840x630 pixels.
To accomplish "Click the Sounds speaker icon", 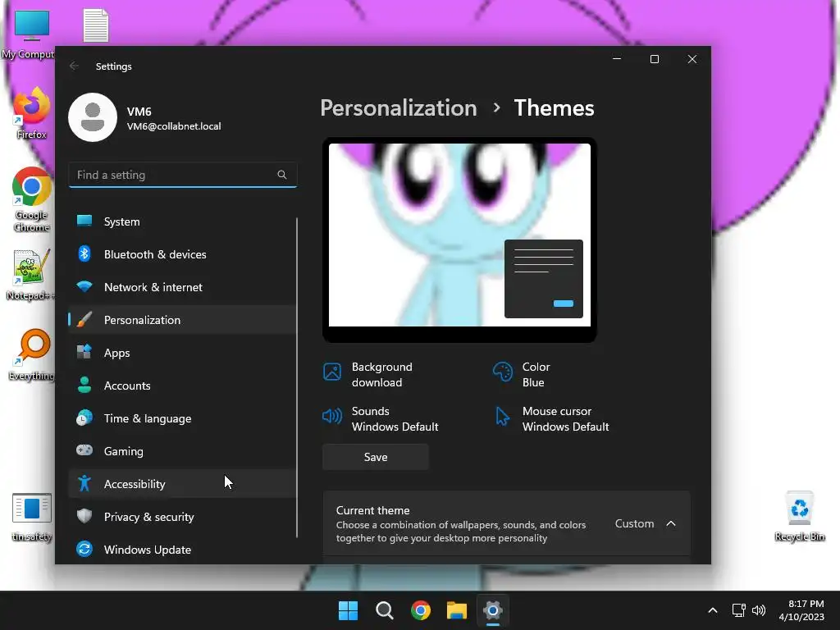I will pyautogui.click(x=332, y=416).
